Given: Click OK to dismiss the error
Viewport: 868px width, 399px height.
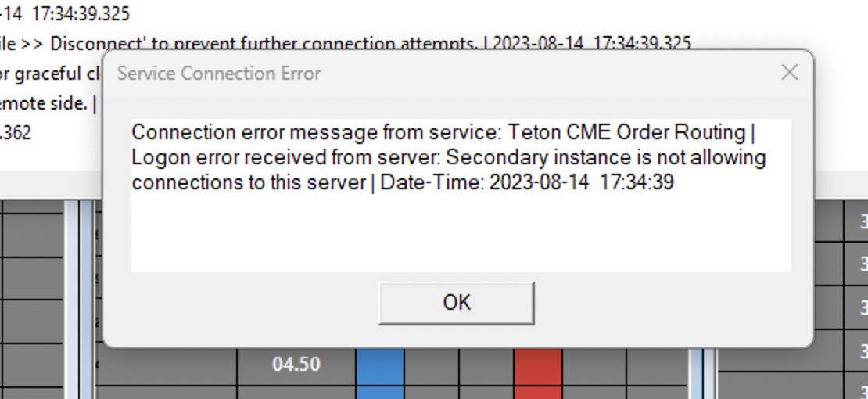Looking at the screenshot, I should 457,303.
